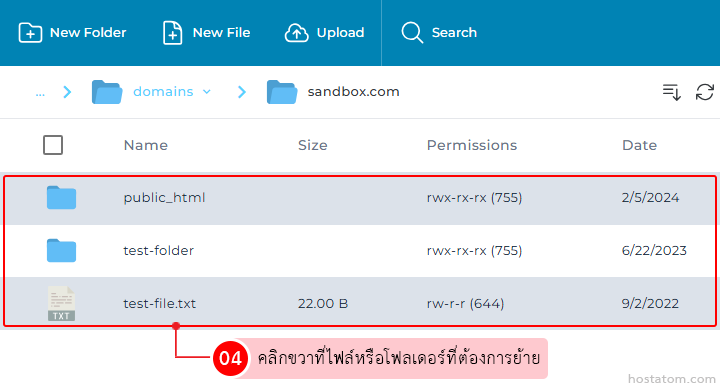
Task: Refresh the file list
Action: tap(704, 92)
